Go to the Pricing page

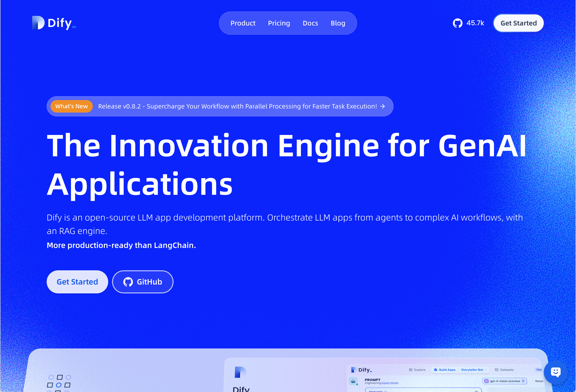pyautogui.click(x=279, y=23)
